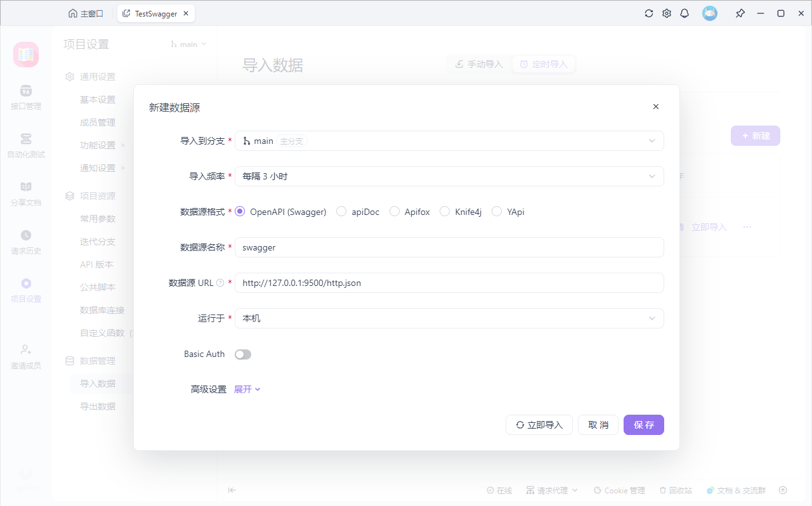Open notifications bell icon
Viewport: 812px width, 506px height.
[684, 13]
